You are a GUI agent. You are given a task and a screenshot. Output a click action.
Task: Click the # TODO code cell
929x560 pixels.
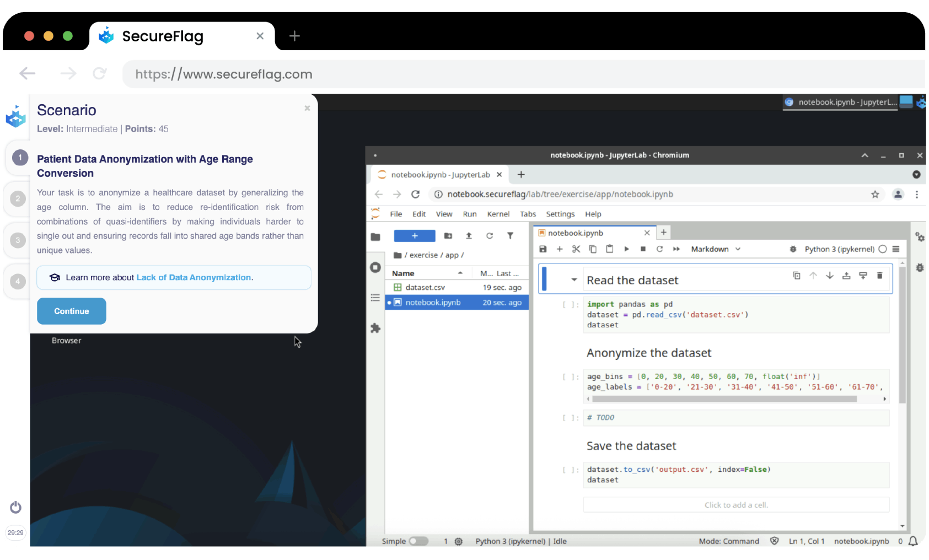pos(736,418)
